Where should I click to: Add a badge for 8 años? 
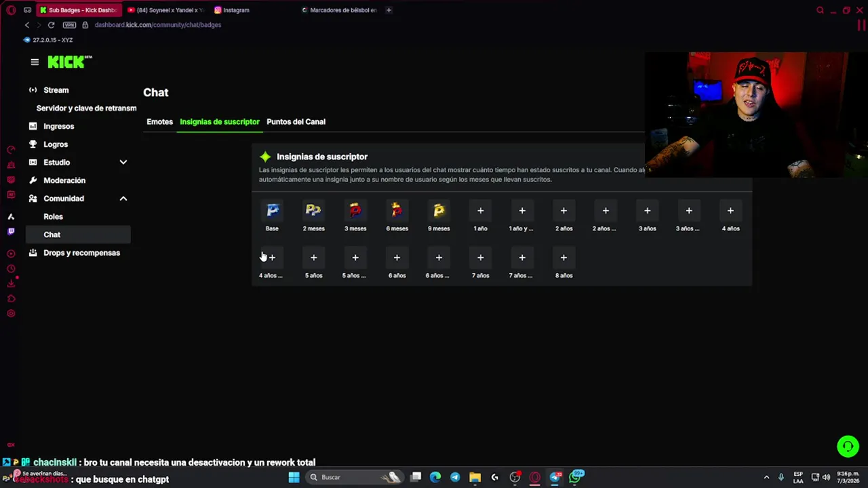(x=564, y=258)
